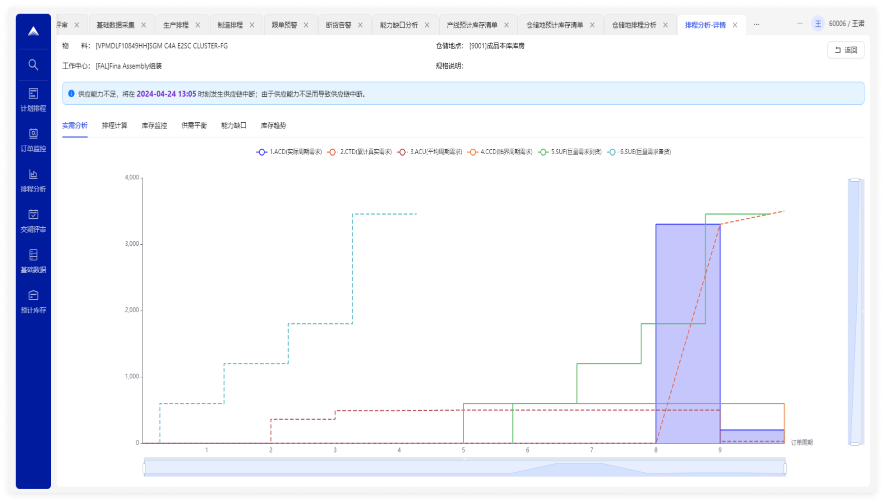Switch to the 生产排程 tab
The image size is (883, 503).
coord(176,25)
